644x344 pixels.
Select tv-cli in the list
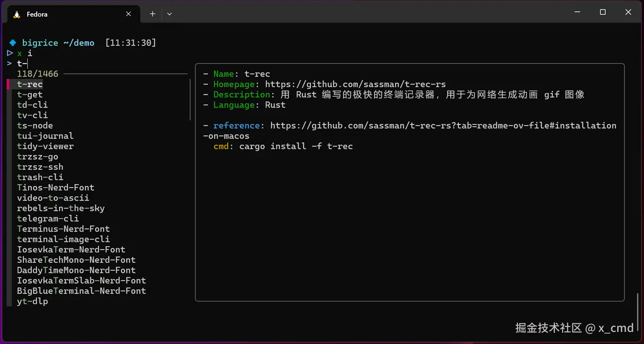coord(32,115)
